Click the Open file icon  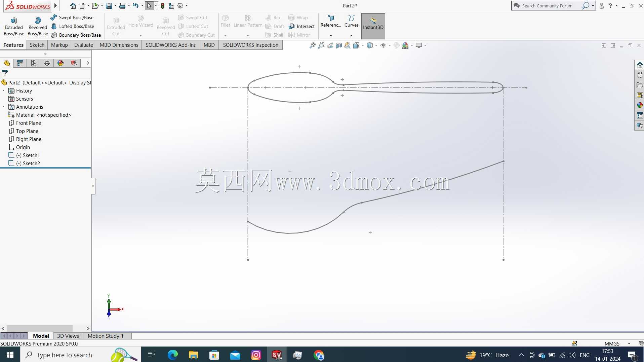[x=95, y=6]
